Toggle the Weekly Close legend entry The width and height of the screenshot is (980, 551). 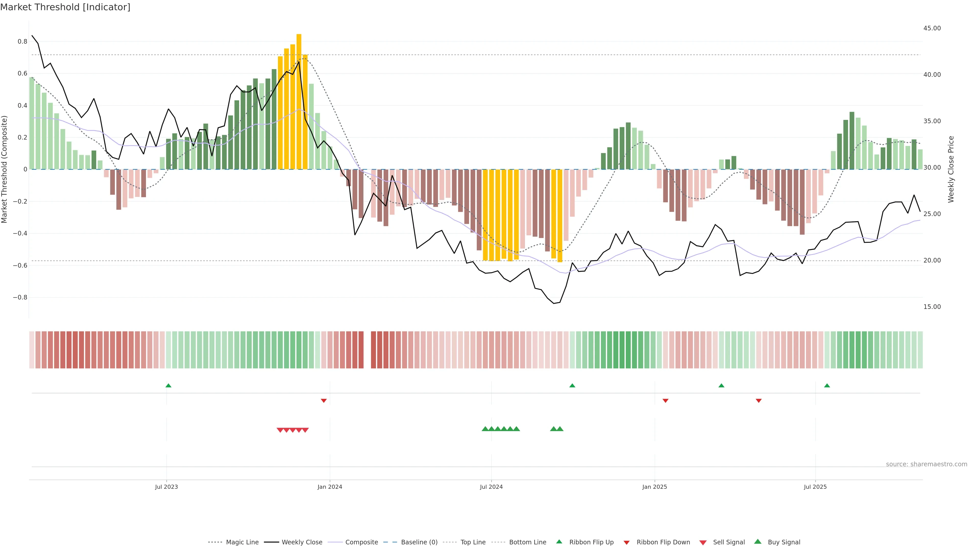click(x=302, y=542)
